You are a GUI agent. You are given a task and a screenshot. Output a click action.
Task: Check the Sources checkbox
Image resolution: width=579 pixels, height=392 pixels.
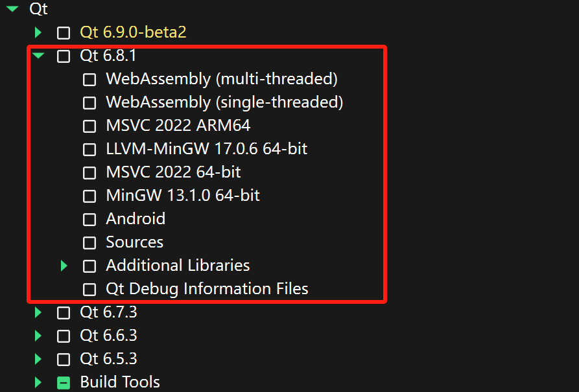click(89, 242)
